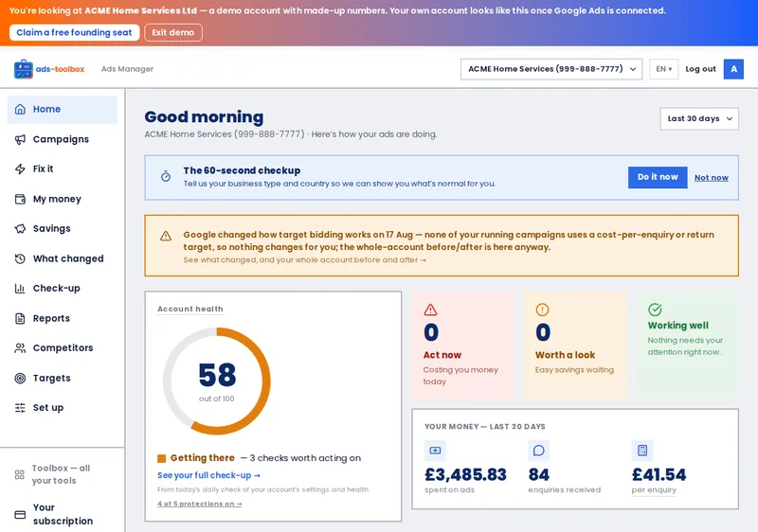Open Your subscription in the sidebar

point(63,515)
